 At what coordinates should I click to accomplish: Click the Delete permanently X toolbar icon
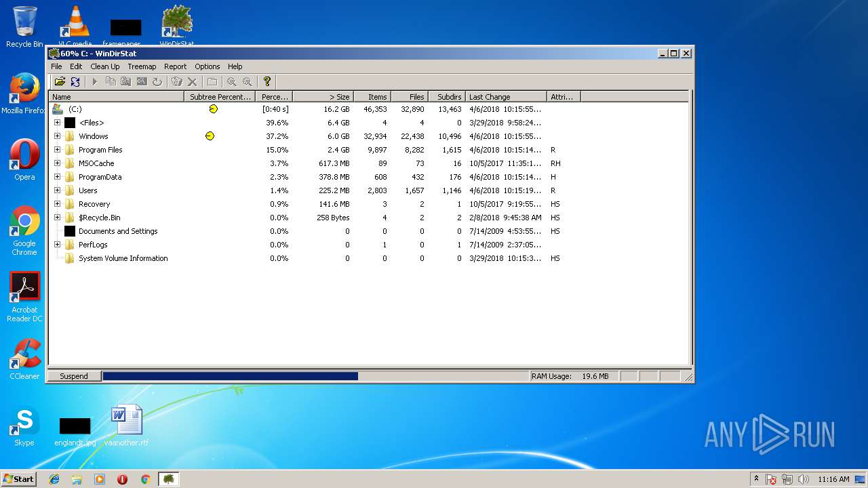point(193,81)
